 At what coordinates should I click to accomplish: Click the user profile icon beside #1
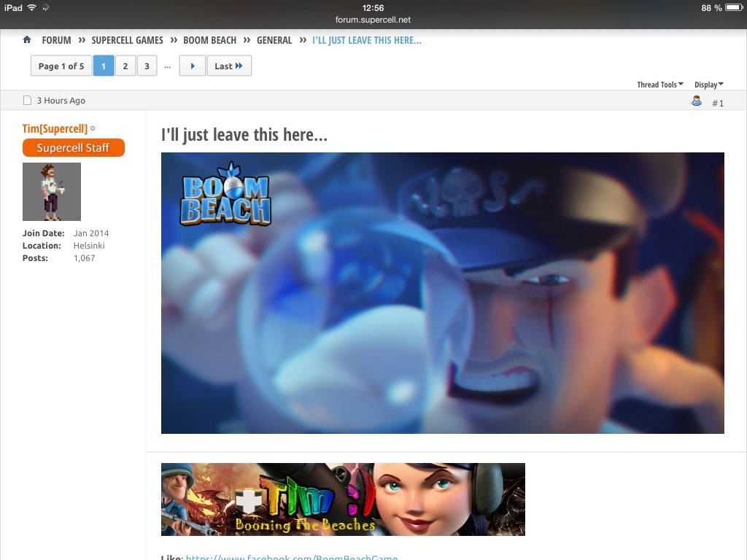(x=696, y=101)
